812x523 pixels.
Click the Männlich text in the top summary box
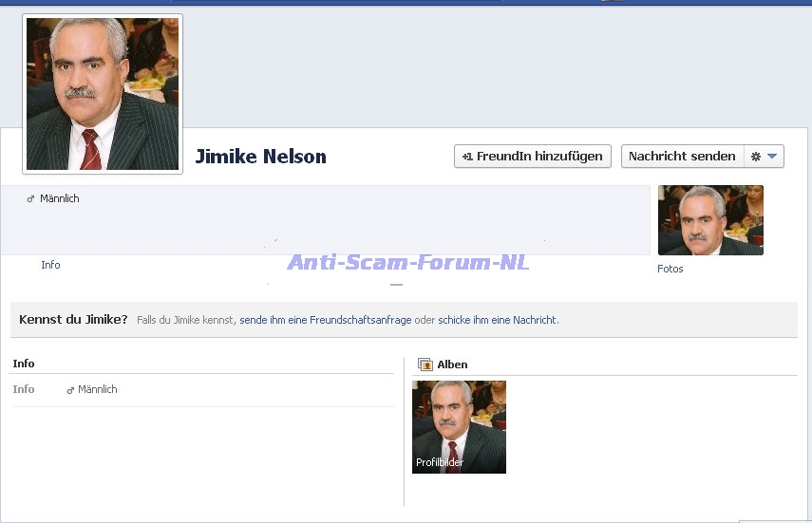coord(60,199)
